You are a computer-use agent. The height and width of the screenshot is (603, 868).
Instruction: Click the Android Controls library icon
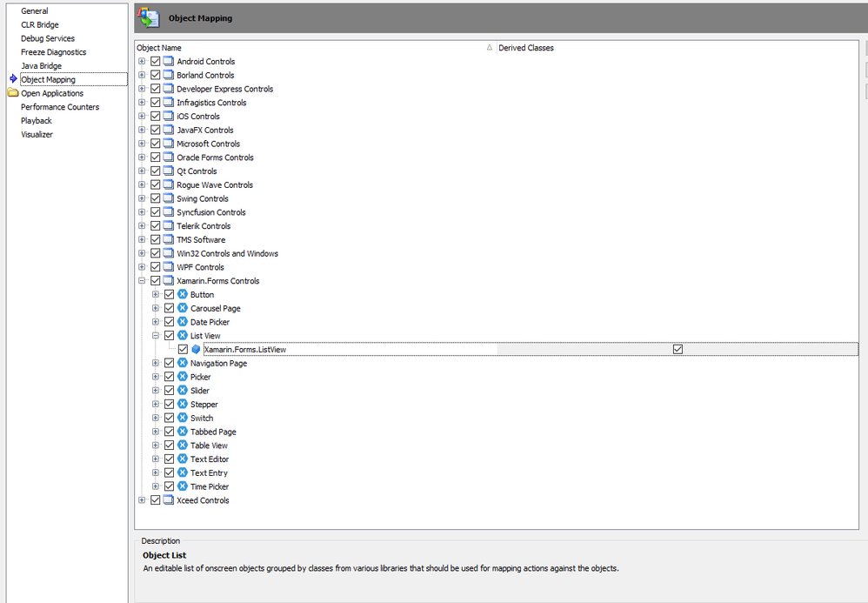(x=168, y=62)
